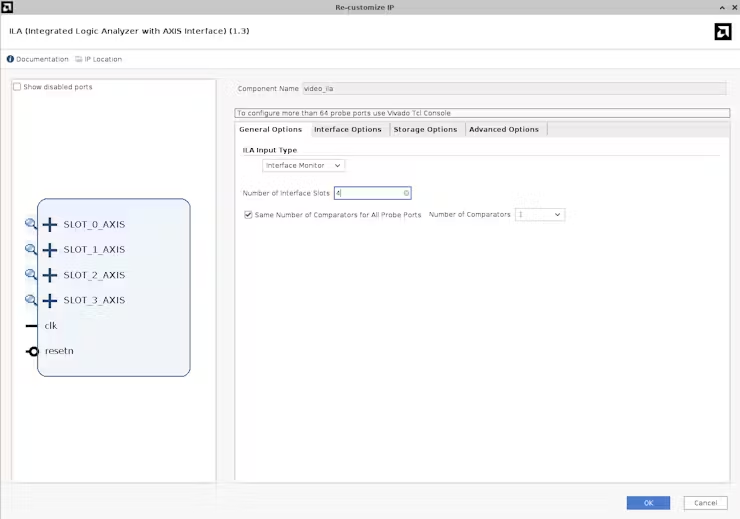Switch to the General Options tab

[270, 129]
